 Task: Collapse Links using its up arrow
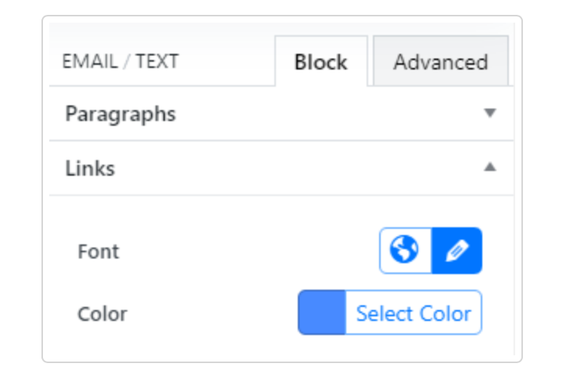tap(490, 167)
